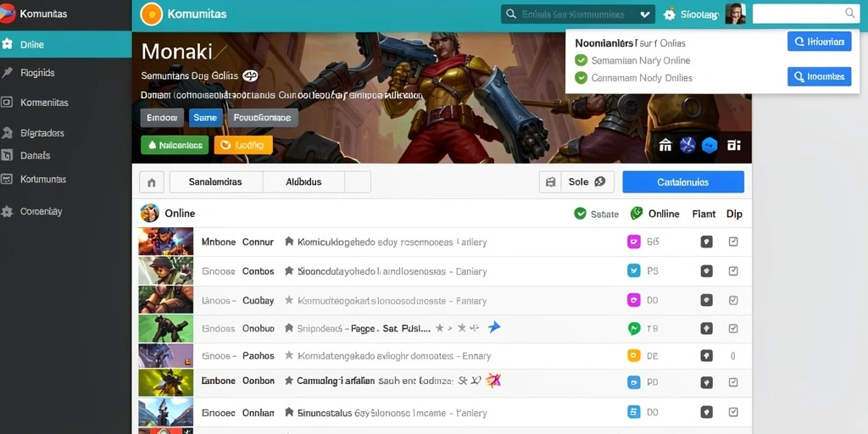Click dark flag icon in Bndoas Onobuo row
The image size is (868, 434).
[x=706, y=328]
